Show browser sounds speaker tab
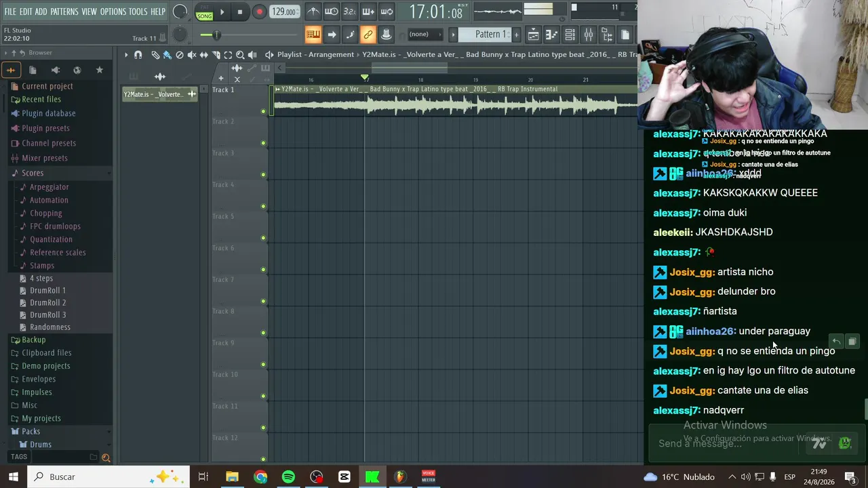 pyautogui.click(x=56, y=70)
